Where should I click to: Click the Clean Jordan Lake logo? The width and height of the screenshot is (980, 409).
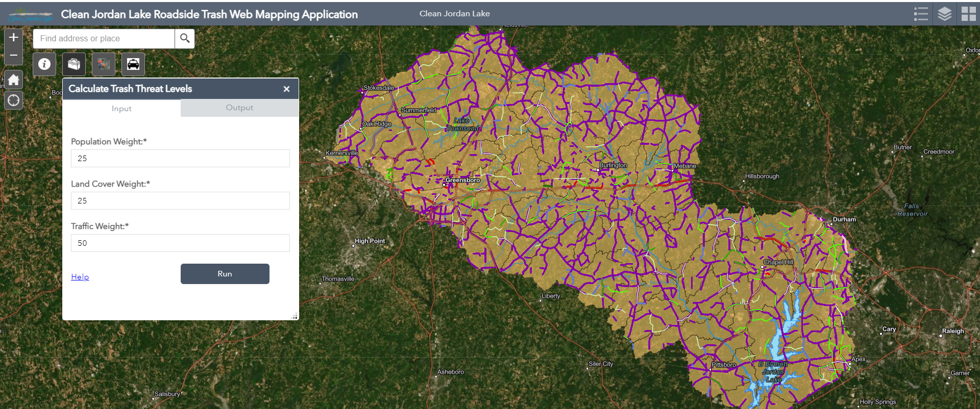[31, 14]
